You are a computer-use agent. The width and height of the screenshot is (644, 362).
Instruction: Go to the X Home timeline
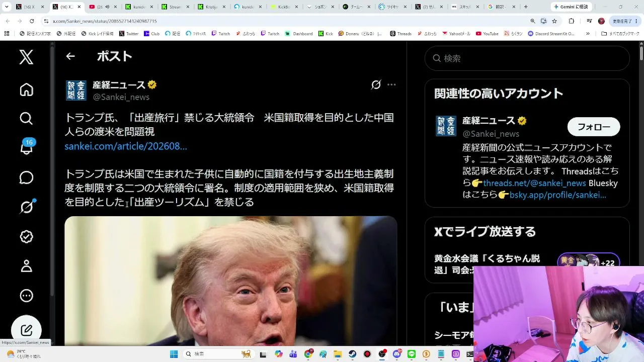(26, 89)
